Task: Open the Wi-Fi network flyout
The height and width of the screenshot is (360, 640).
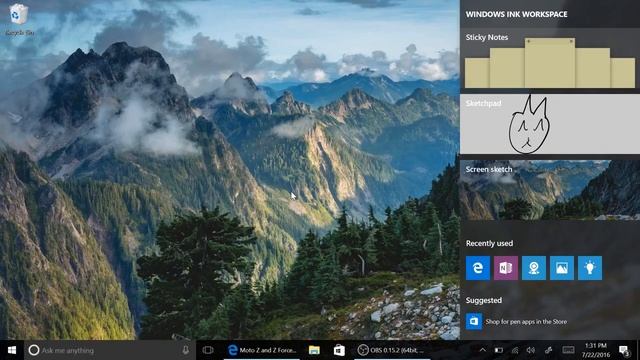Action: (515, 350)
